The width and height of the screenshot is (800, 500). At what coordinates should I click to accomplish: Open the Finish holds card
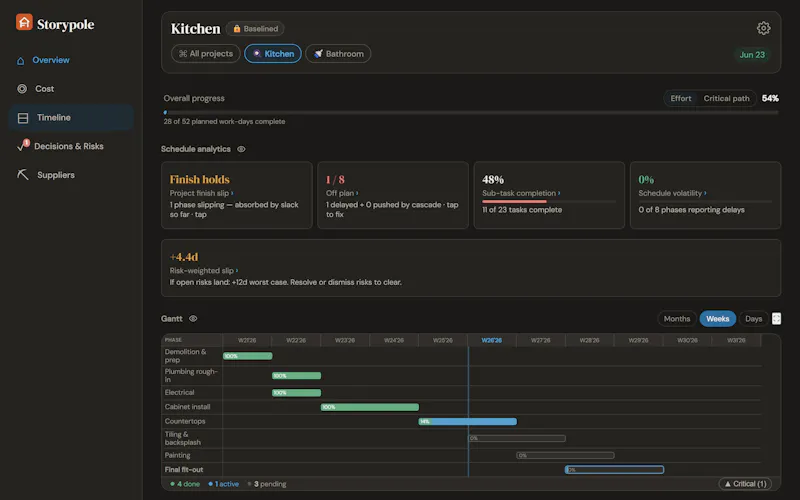(x=237, y=195)
